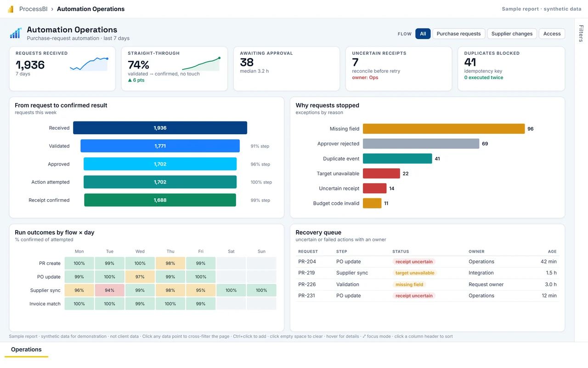Sort the recovery queue by Owner column
Viewport: 588px width, 368px height.
(x=476, y=252)
